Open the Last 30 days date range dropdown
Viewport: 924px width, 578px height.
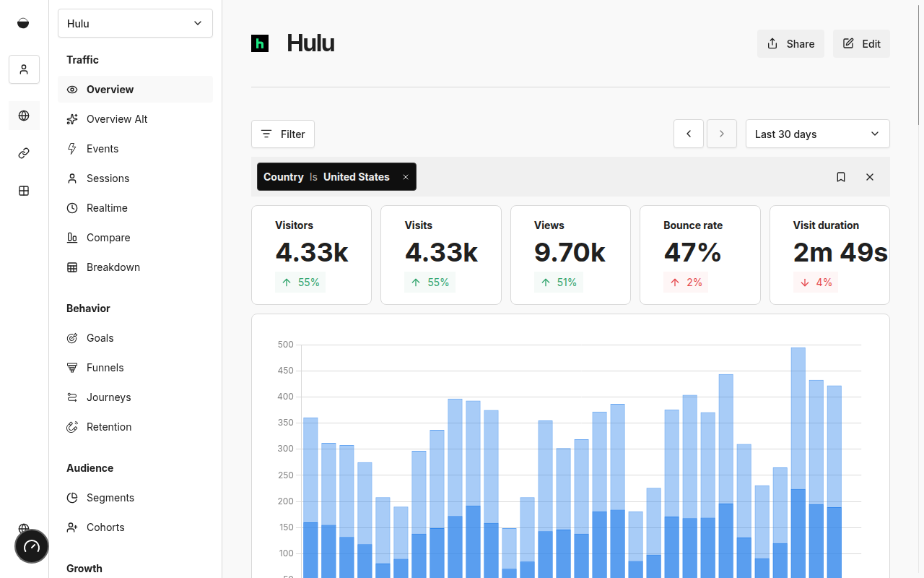[817, 134]
